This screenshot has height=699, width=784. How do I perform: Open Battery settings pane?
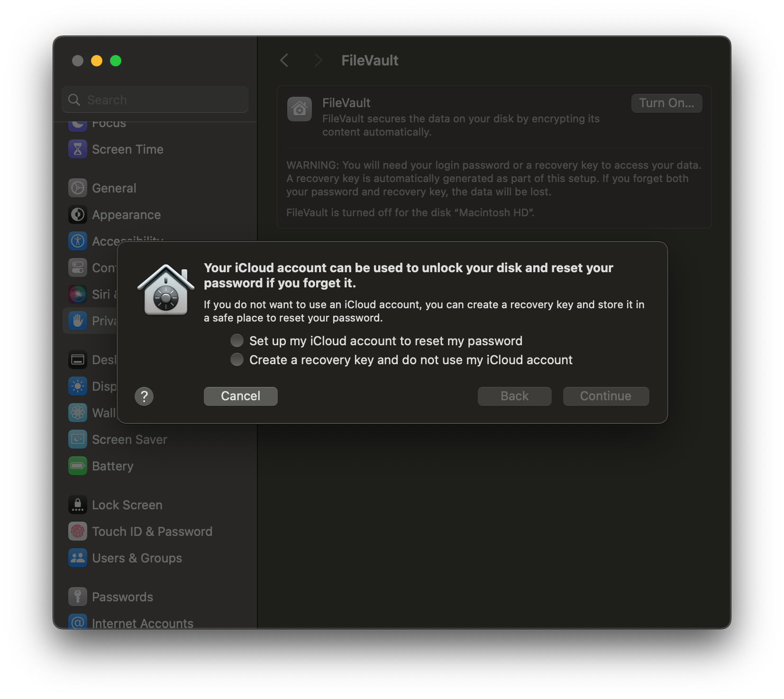coord(155,466)
